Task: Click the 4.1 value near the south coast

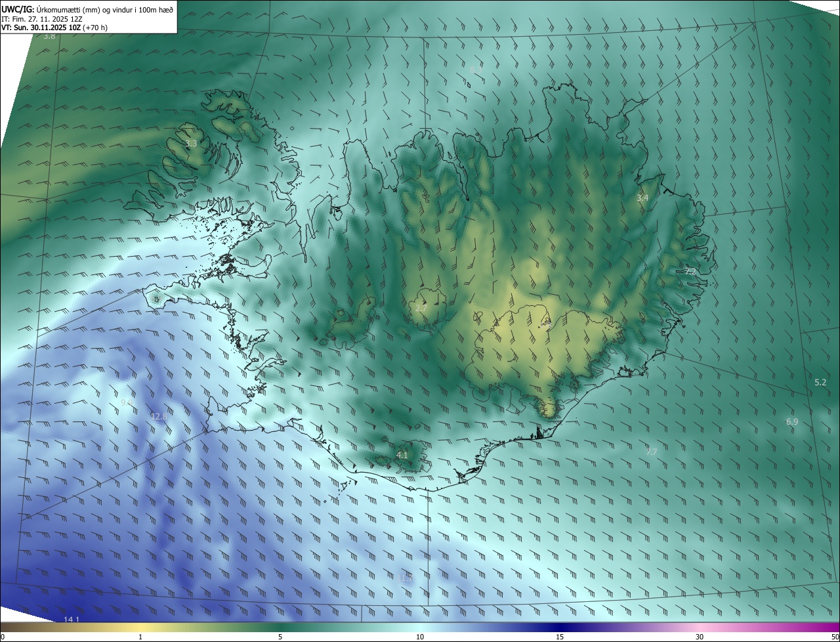Action: click(402, 455)
